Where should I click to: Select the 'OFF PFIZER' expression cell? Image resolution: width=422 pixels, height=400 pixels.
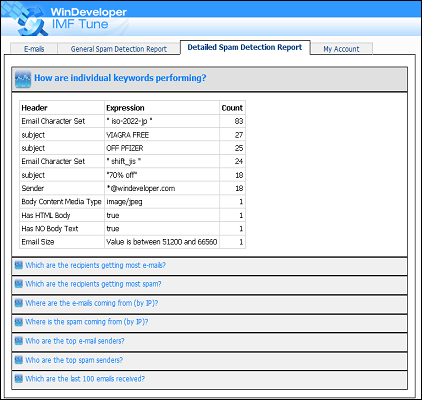[162, 148]
